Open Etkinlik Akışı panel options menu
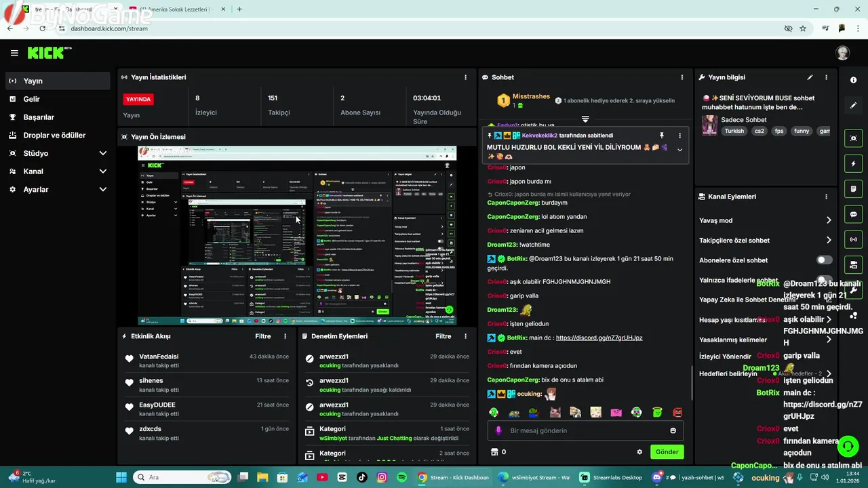 [x=285, y=336]
